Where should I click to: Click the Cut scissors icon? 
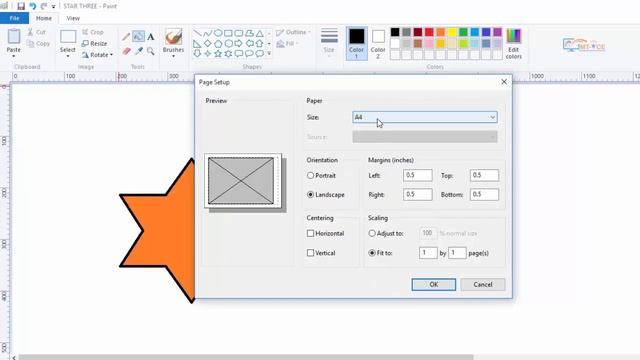(x=31, y=32)
